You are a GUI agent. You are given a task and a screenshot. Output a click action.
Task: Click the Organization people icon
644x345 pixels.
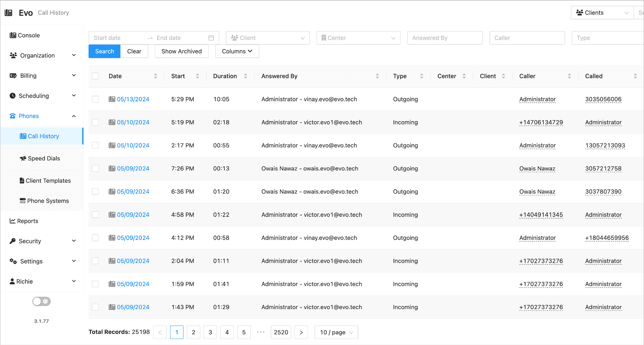click(13, 55)
